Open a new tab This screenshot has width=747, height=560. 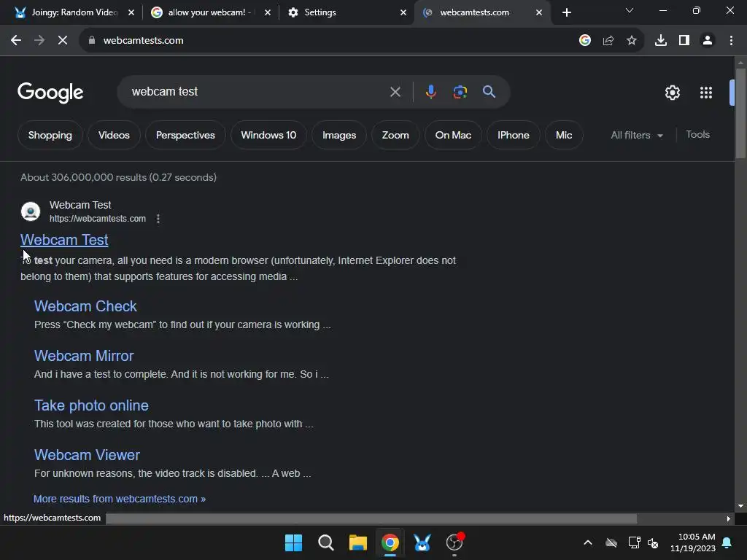[566, 12]
